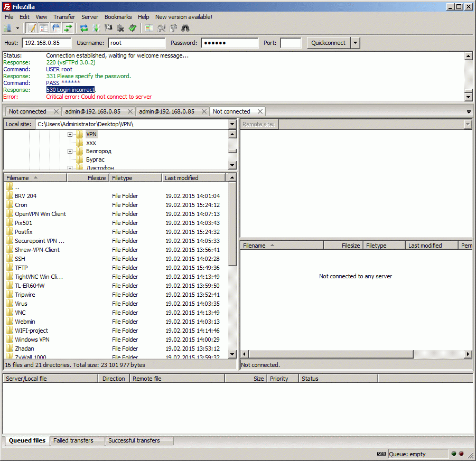Toggle directory comparison icon
This screenshot has height=461, width=476.
point(161,28)
